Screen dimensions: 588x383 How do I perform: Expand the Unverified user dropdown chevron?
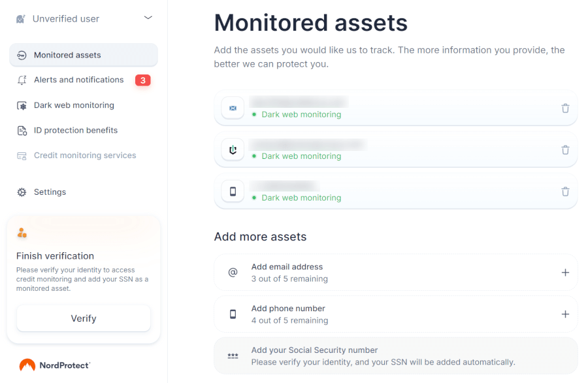click(148, 18)
